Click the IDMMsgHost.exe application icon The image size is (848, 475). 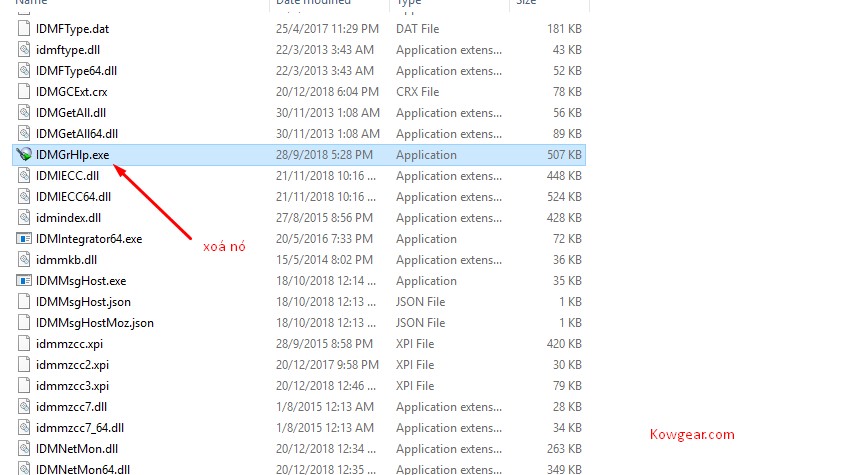24,281
